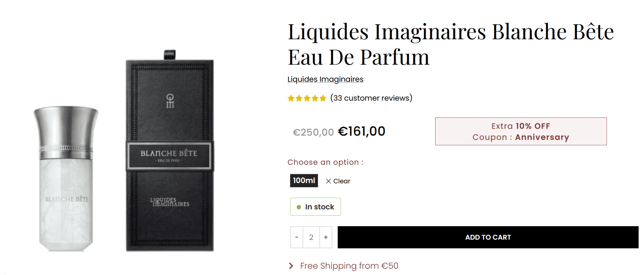Click the five-star rating icons
644x275 pixels.
tap(307, 98)
